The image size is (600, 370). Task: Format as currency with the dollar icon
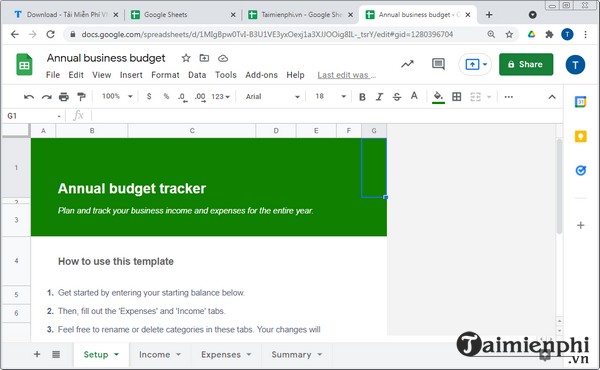[149, 96]
